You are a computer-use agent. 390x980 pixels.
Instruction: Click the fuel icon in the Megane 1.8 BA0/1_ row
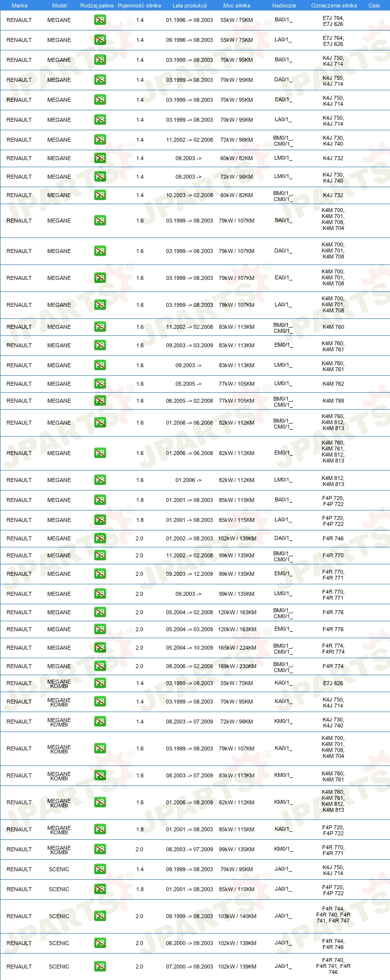pos(100,500)
